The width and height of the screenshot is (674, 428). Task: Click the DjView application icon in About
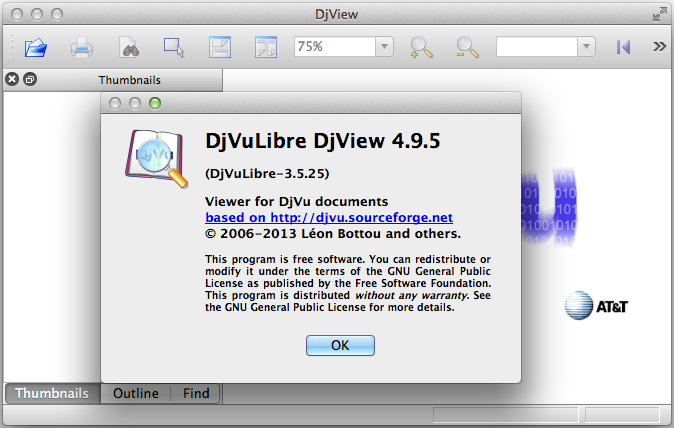[x=157, y=159]
